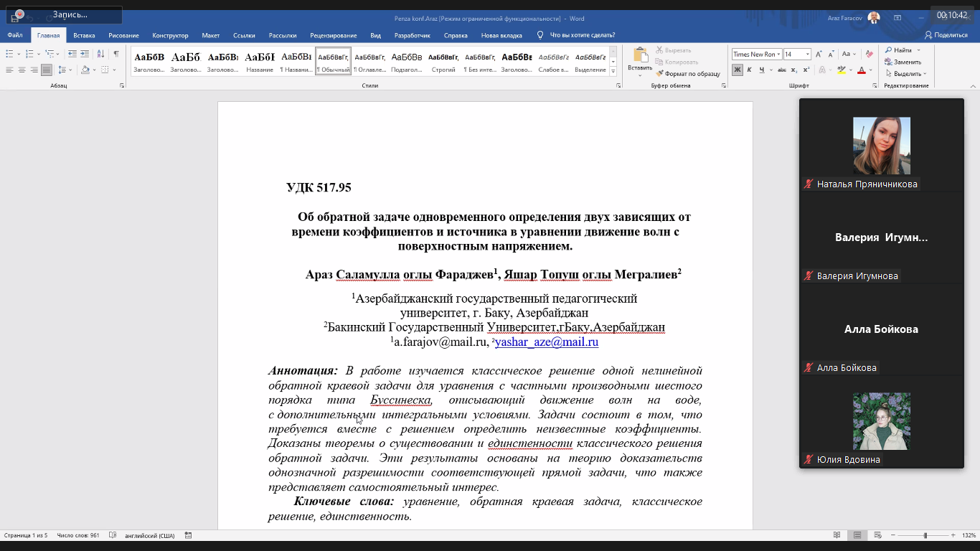This screenshot has height=551, width=980.
Task: Click the Paste (Вставить) clipboard icon
Action: [639, 56]
